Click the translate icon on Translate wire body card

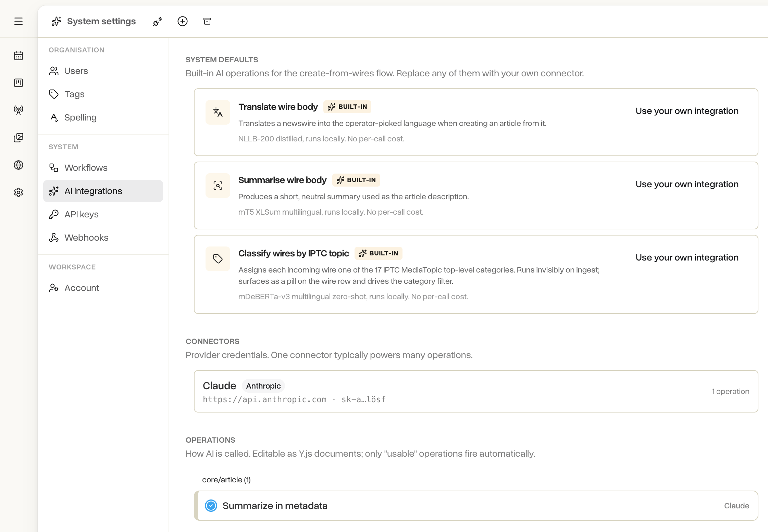pyautogui.click(x=218, y=112)
